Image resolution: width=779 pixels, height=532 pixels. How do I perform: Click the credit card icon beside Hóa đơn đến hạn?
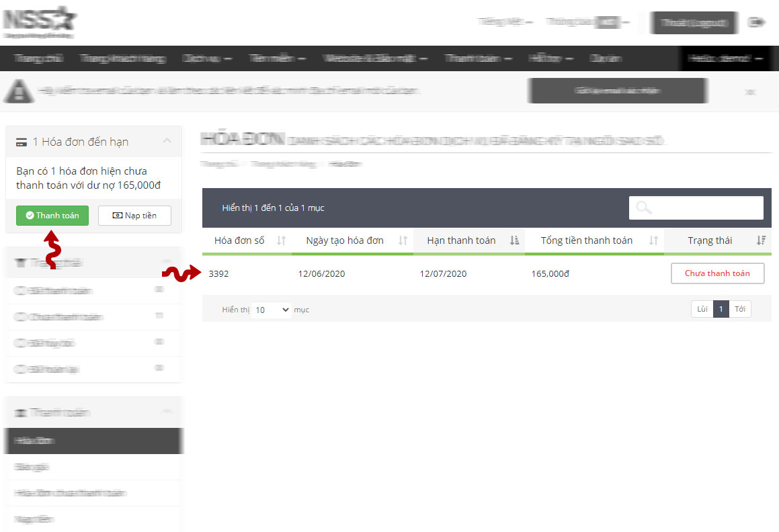coord(22,142)
